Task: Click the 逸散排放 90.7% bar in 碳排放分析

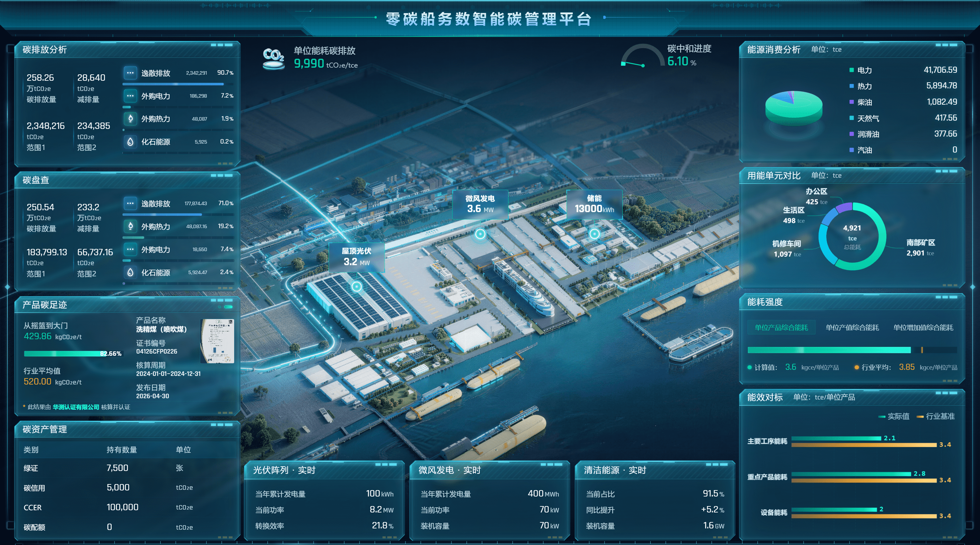Action: (173, 84)
